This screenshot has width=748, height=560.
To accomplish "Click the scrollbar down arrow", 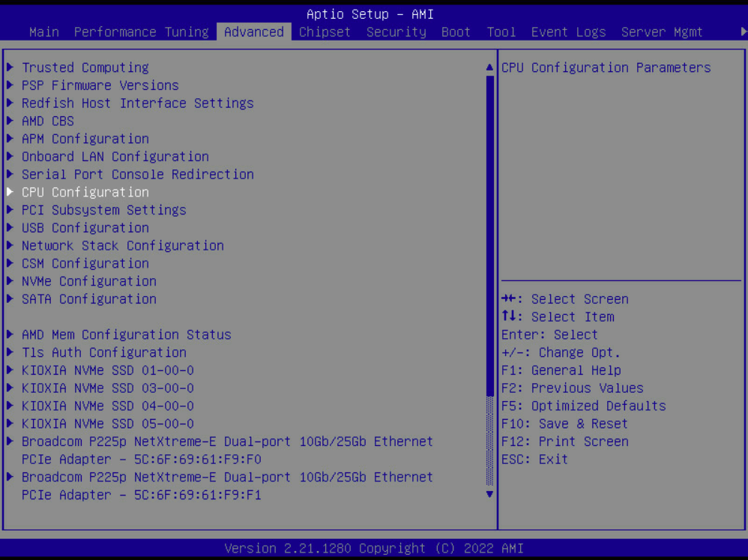I will pos(489,494).
